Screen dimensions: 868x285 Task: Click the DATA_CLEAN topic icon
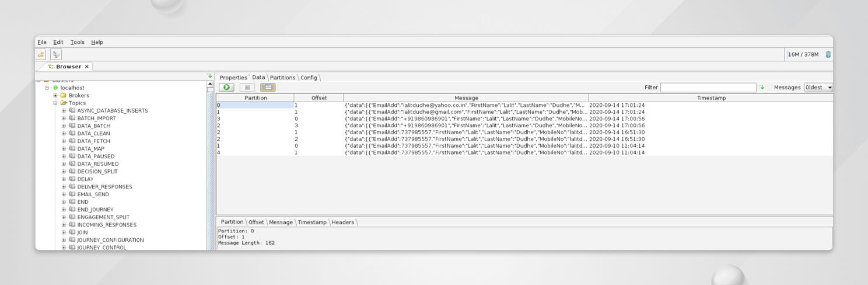click(72, 133)
